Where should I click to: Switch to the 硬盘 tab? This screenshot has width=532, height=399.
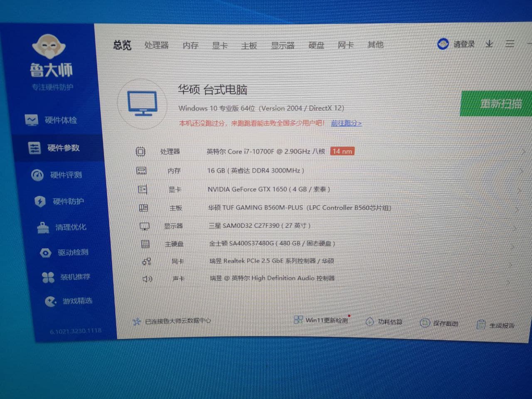coord(316,45)
